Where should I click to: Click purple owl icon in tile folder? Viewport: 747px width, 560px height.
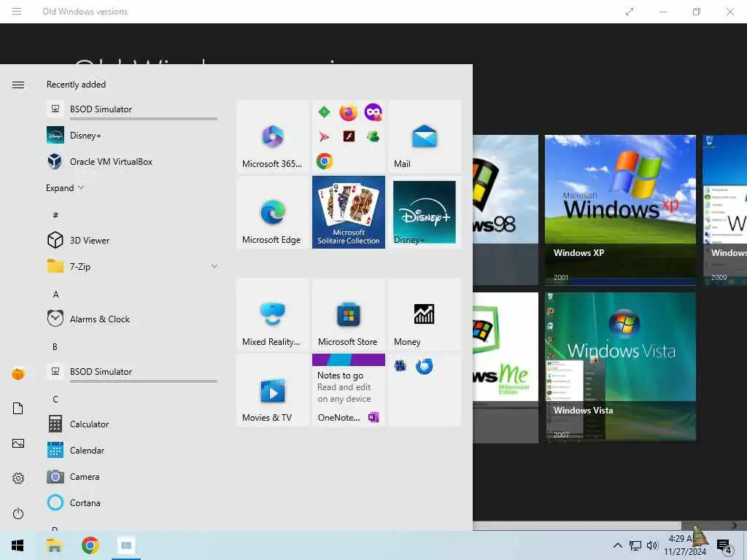click(x=373, y=112)
